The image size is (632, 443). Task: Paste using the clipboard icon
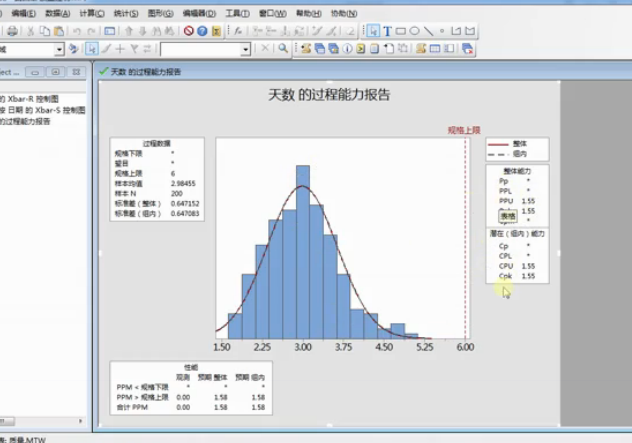[x=59, y=31]
